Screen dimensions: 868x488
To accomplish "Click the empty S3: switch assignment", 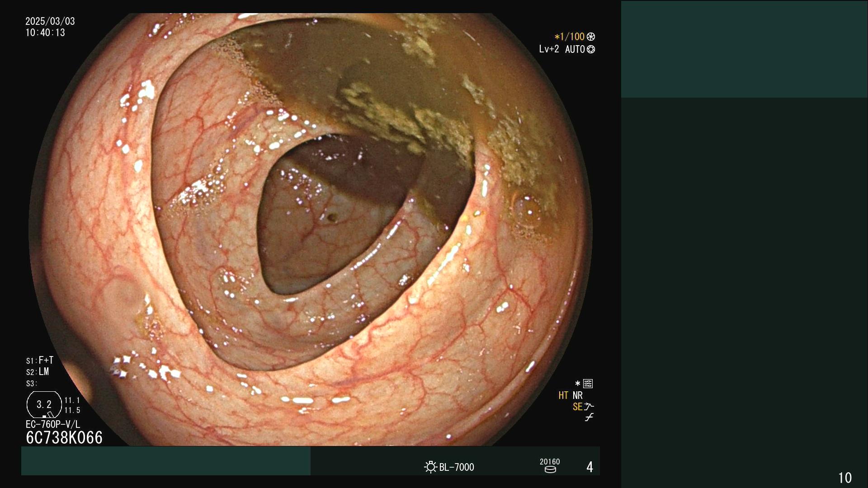I will (32, 384).
